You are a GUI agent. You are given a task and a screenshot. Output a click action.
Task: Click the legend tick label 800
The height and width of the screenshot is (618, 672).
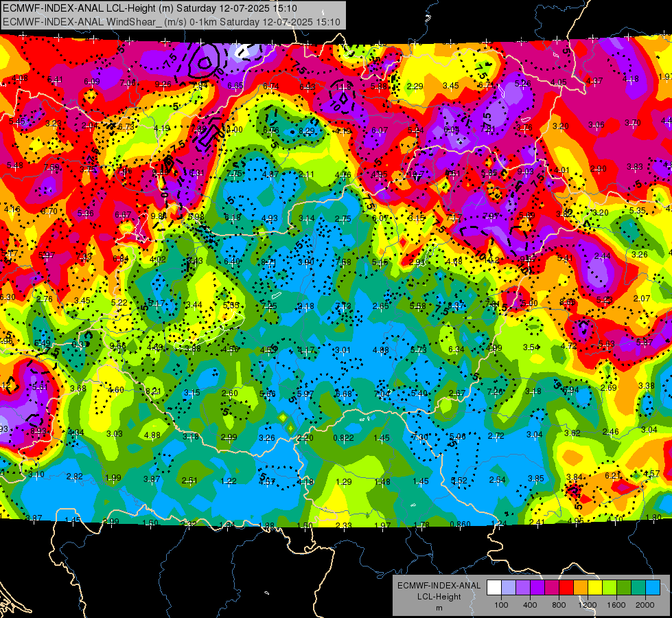[559, 605]
